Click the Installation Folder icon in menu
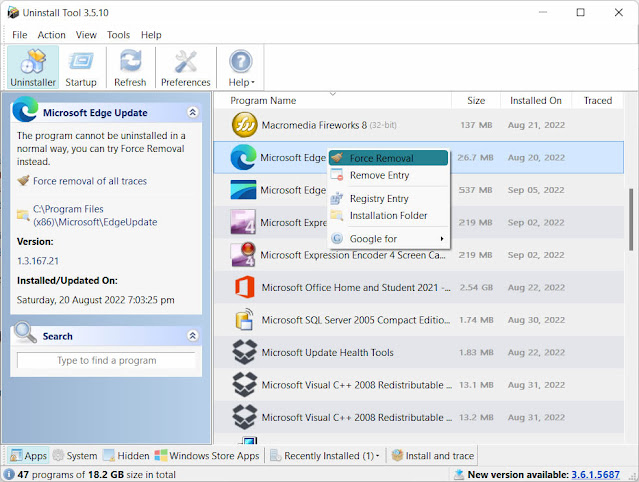This screenshot has width=639, height=482. click(337, 215)
